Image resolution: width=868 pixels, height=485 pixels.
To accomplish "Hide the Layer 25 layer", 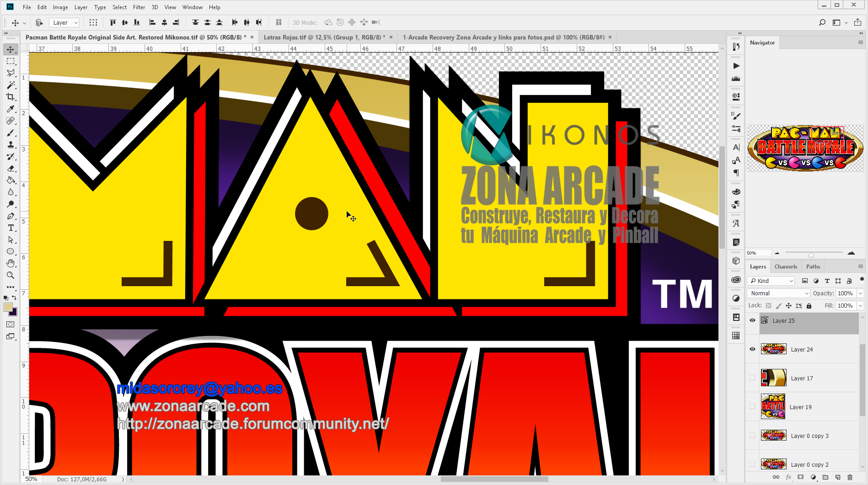I will click(x=752, y=320).
